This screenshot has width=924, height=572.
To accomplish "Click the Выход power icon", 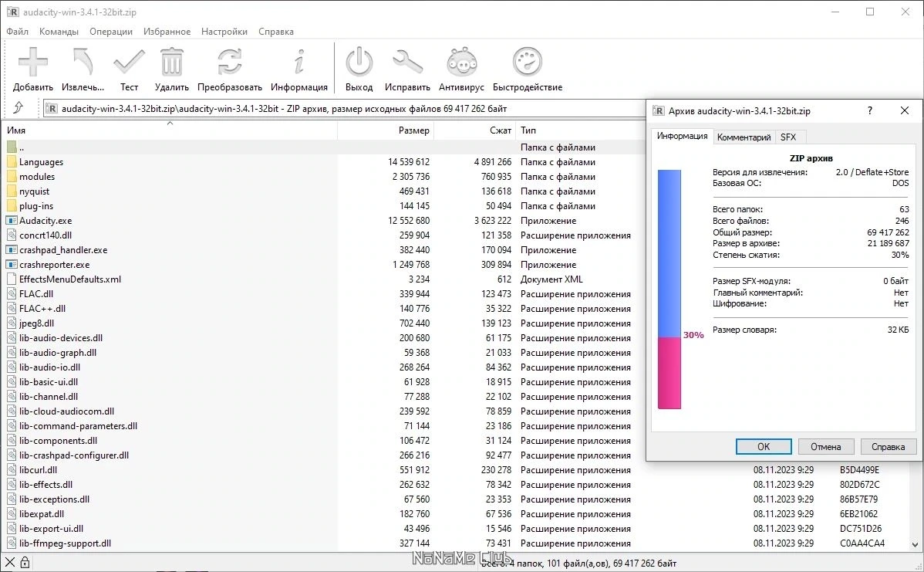I will coord(359,62).
